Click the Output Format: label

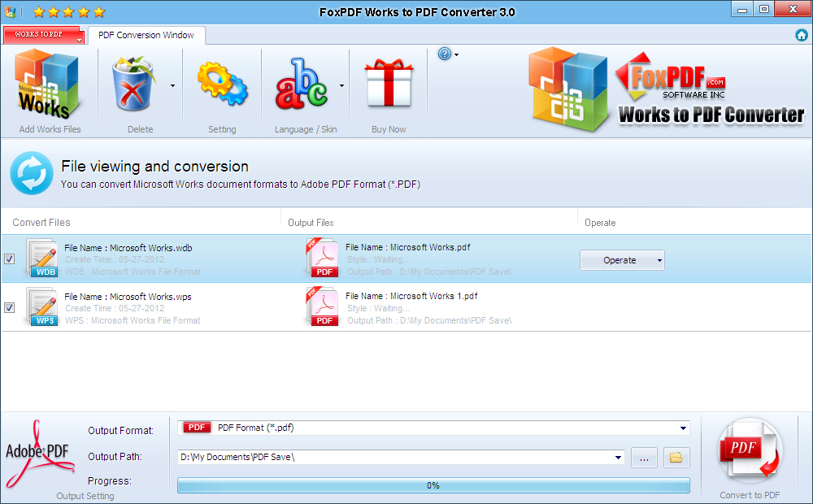121,430
